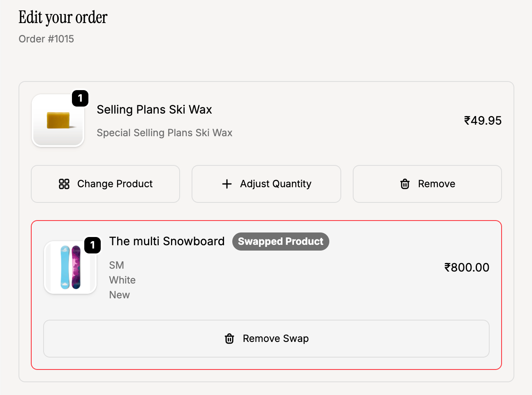Click the ₹49.95 price
The width and height of the screenshot is (532, 395).
pos(483,121)
